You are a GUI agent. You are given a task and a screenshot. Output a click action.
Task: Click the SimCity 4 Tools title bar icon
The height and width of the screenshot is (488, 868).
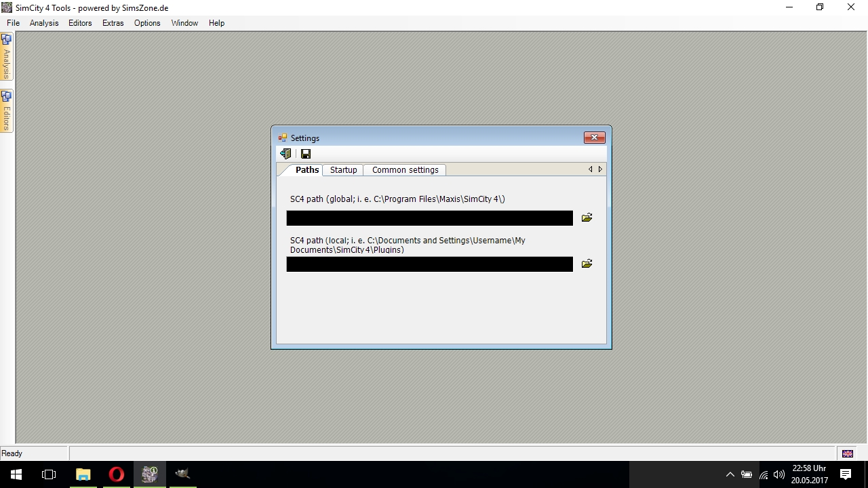(7, 7)
